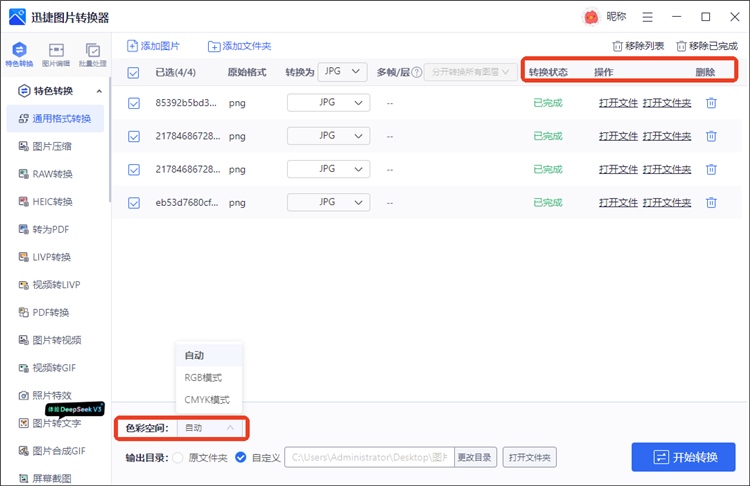Open the 特色转换 tab icon
The height and width of the screenshot is (486, 750).
(19, 54)
